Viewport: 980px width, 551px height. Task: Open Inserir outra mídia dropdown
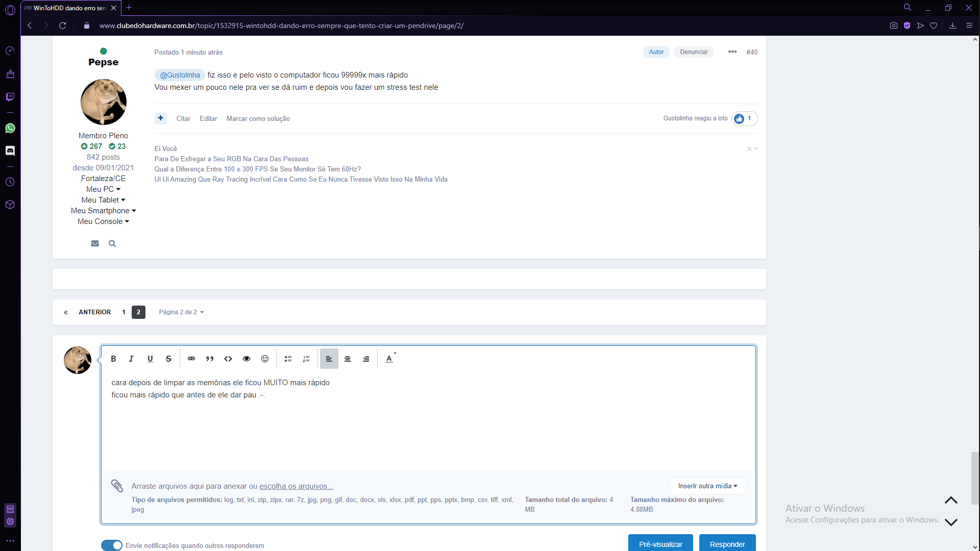(707, 486)
